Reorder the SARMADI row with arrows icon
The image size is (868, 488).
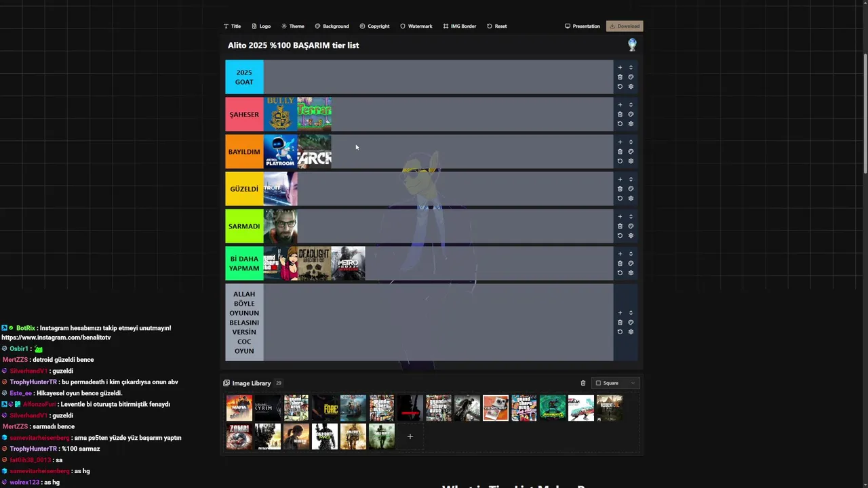point(631,216)
